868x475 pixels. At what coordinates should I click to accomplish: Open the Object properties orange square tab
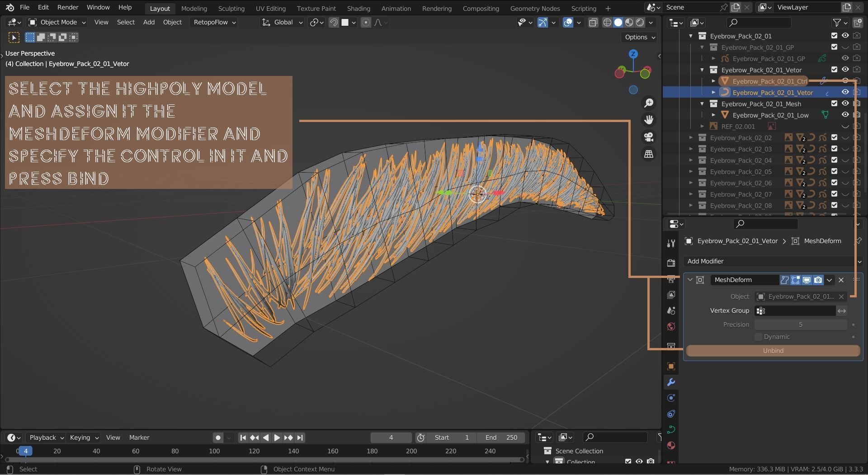click(671, 366)
